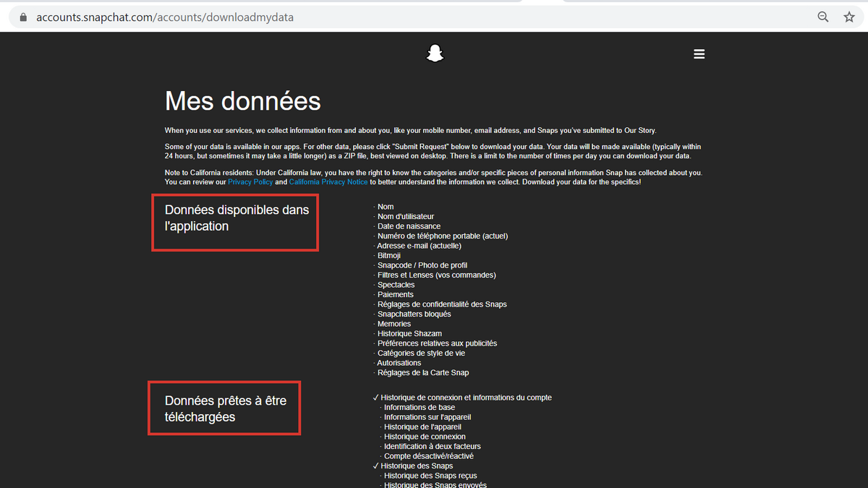Click 'Réglages de la Carte Snap'
The image size is (868, 488).
click(x=422, y=373)
